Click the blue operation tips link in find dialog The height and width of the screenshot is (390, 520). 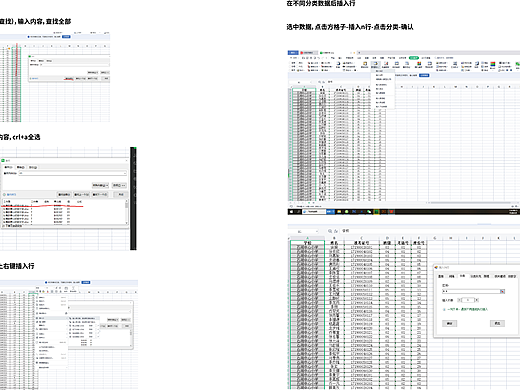pos(10,194)
